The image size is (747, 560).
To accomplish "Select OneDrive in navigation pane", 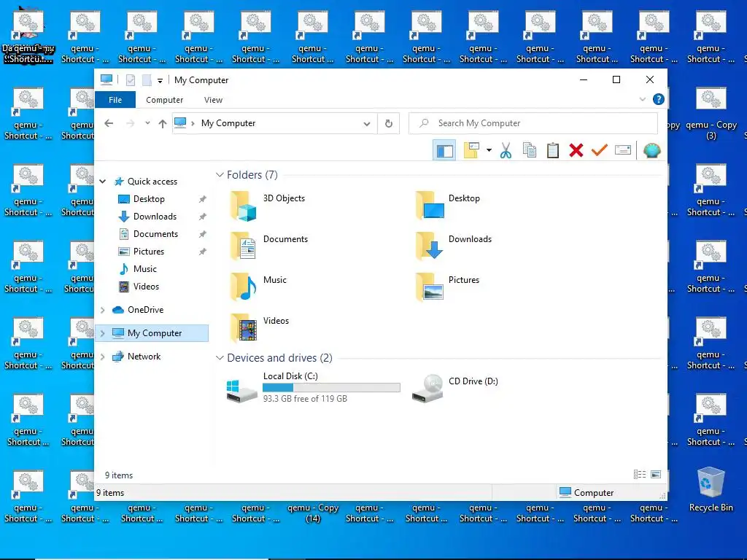I will pyautogui.click(x=145, y=310).
